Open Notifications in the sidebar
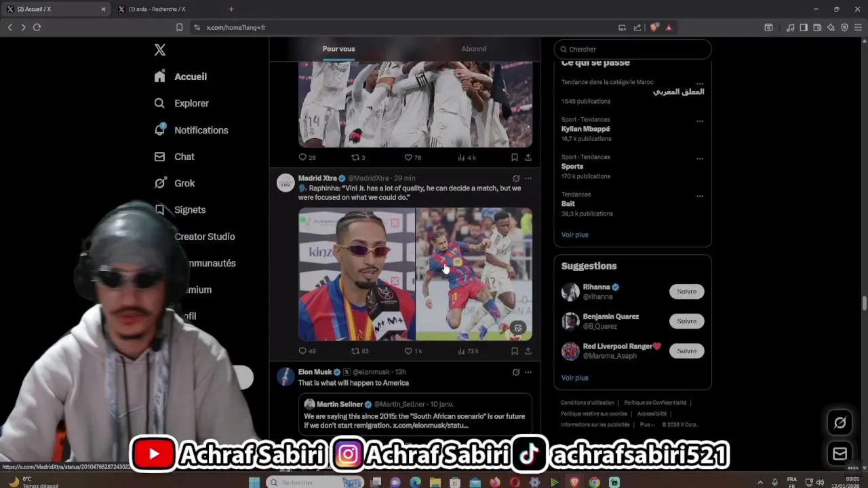Screen dimensions: 868x488 tap(191, 130)
